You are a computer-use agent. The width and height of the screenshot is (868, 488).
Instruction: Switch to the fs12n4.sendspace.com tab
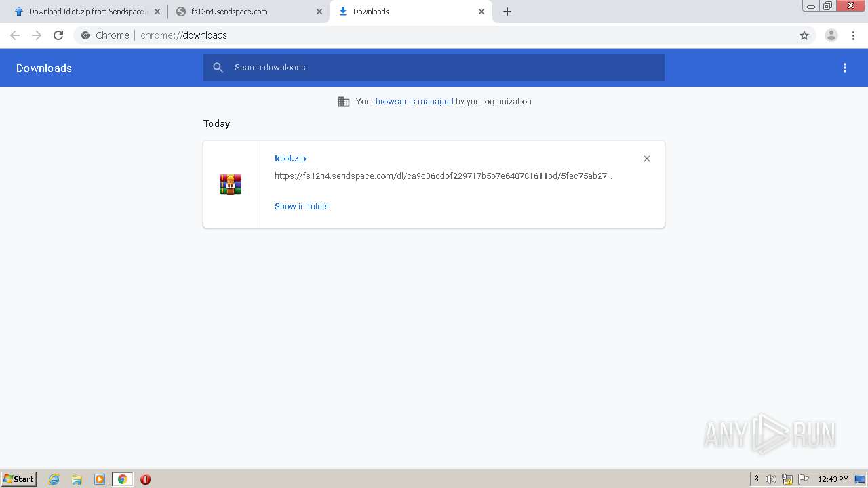(248, 12)
